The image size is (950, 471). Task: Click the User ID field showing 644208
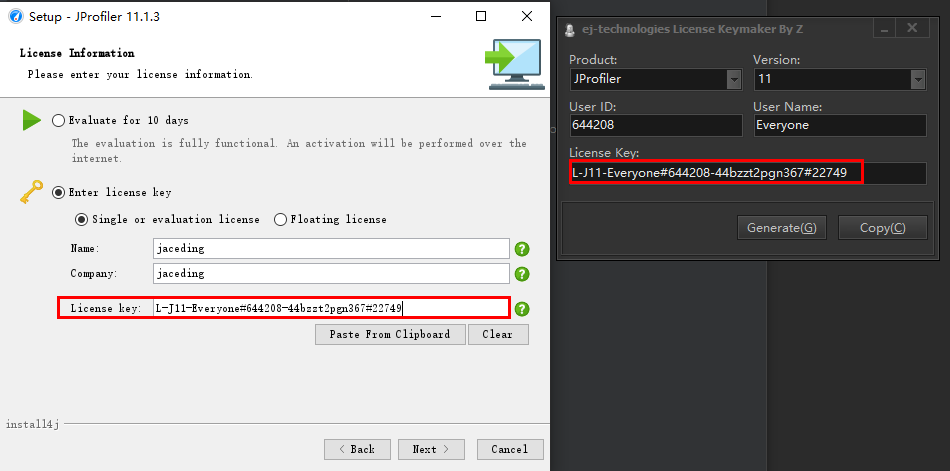pos(655,125)
